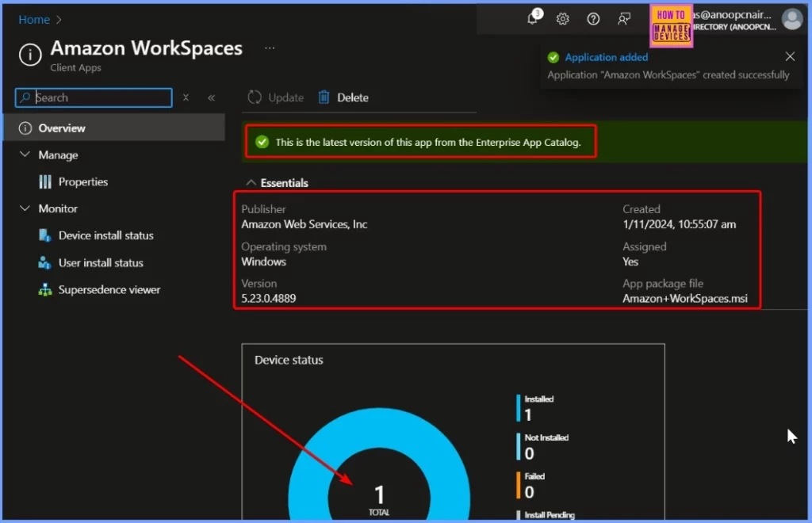Click the Amazon WorkSpaces page title
The width and height of the screenshot is (812, 523).
click(146, 48)
